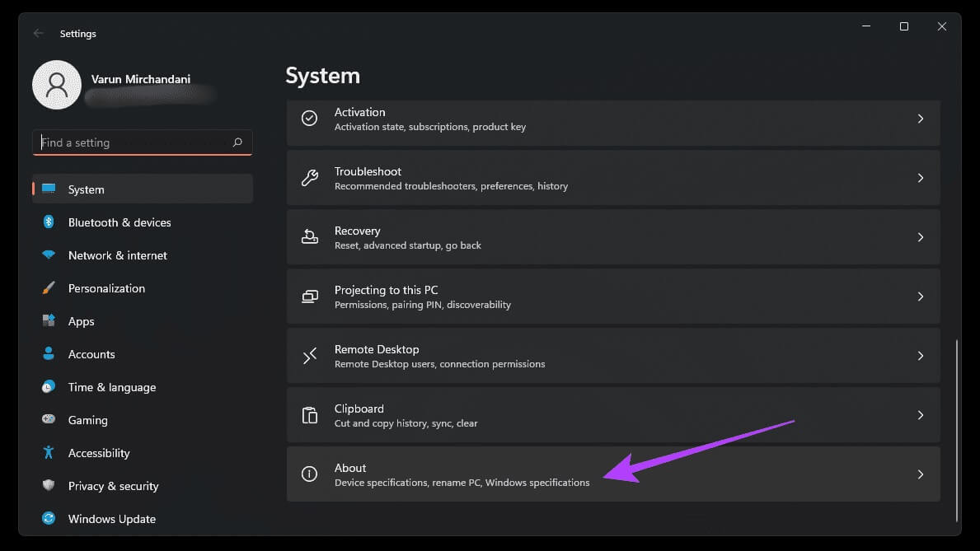Screen dimensions: 980x551
Task: Open the Troubleshoot settings title
Action: [x=368, y=171]
